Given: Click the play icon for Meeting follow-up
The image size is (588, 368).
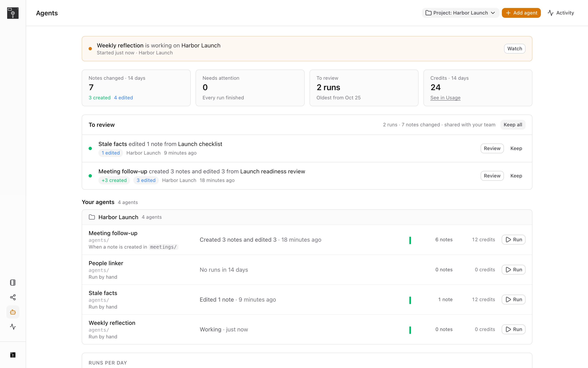Looking at the screenshot, I should [x=508, y=240].
